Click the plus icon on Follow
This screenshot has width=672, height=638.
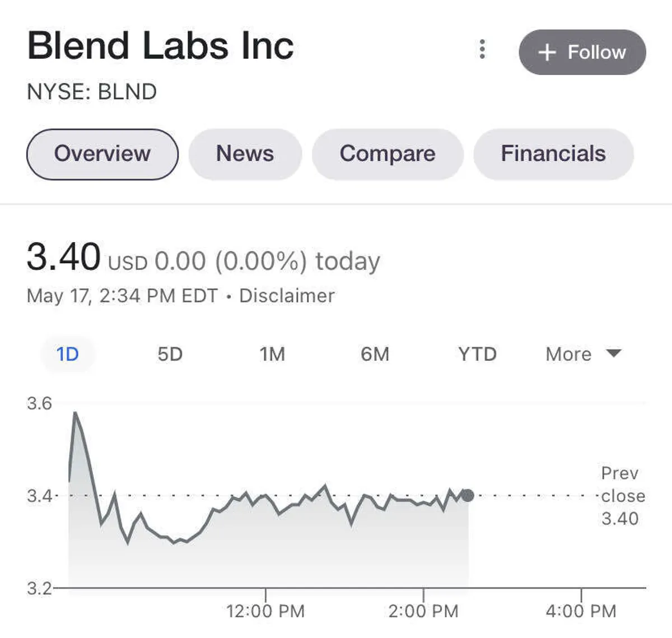pos(547,52)
